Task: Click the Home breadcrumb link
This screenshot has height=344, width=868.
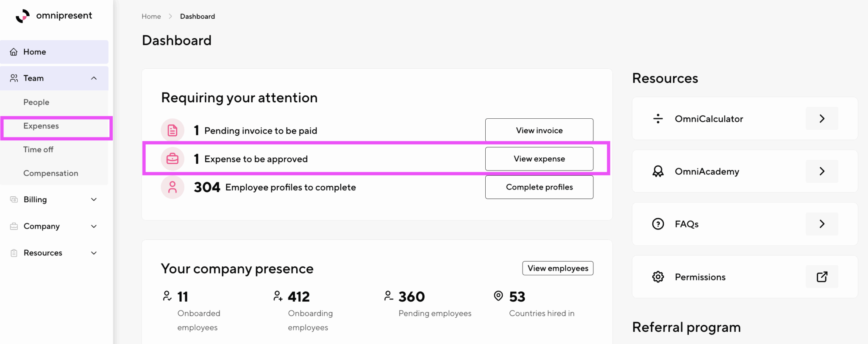Action: pos(151,16)
